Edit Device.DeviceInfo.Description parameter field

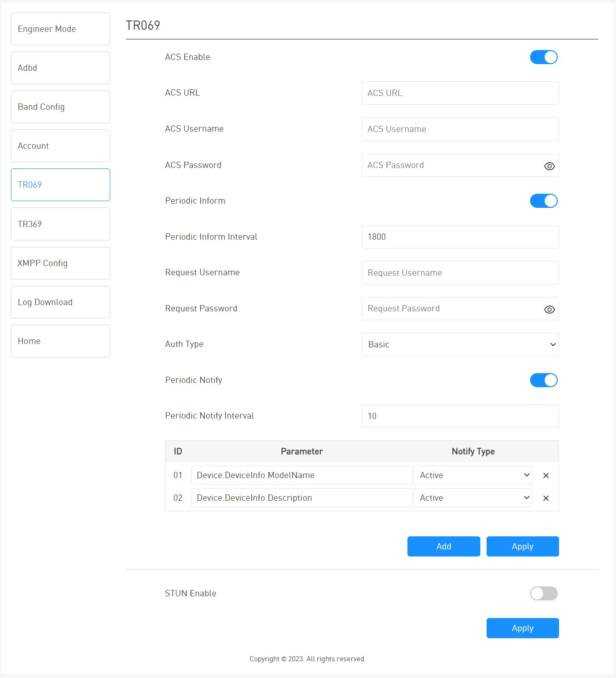coord(302,498)
